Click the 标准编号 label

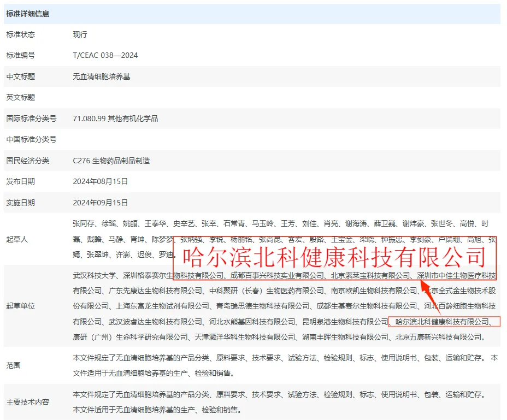pyautogui.click(x=21, y=55)
